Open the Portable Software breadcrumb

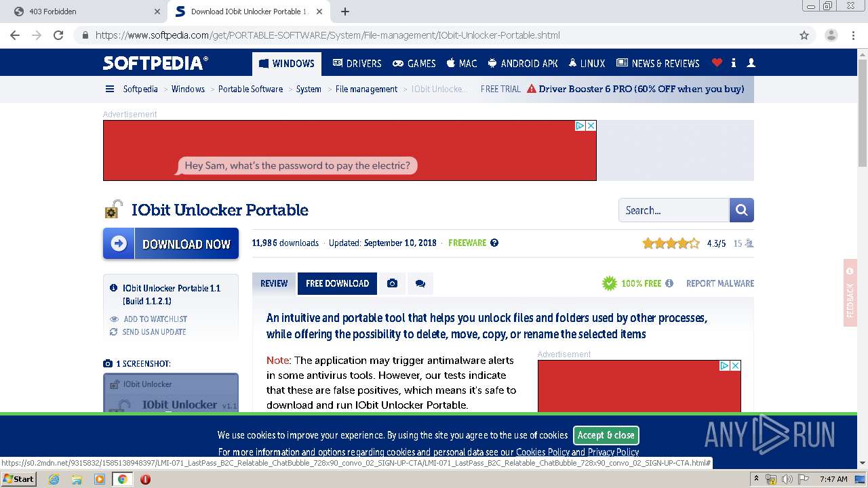click(250, 89)
